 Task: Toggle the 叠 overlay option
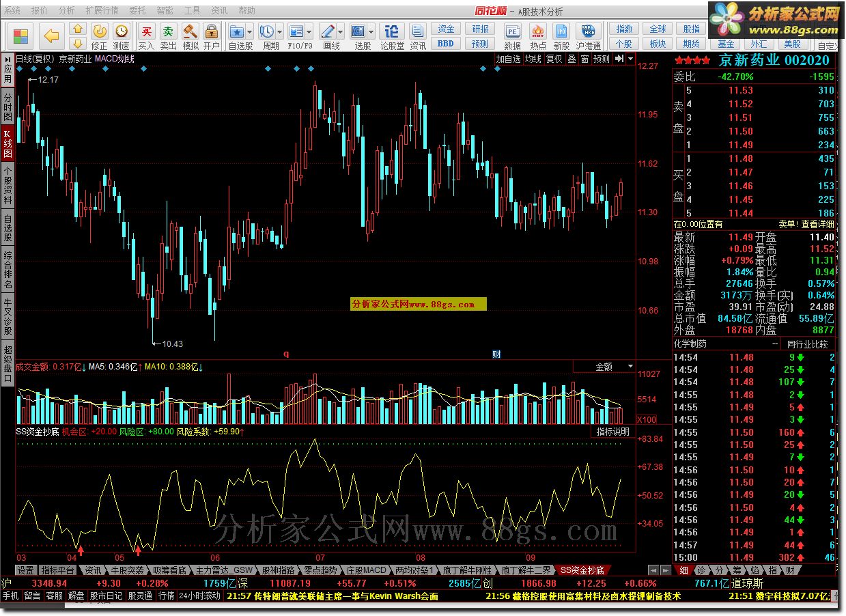point(572,59)
